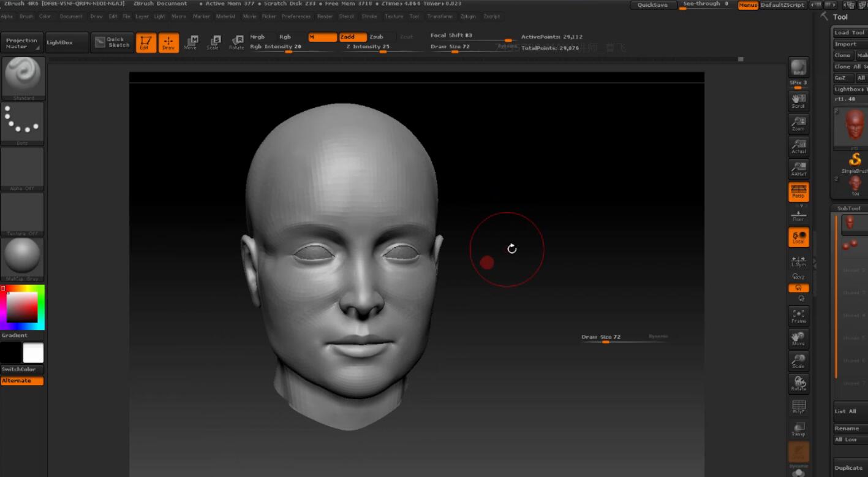The height and width of the screenshot is (477, 868).
Task: Disable Local transformations toggle
Action: (x=798, y=237)
